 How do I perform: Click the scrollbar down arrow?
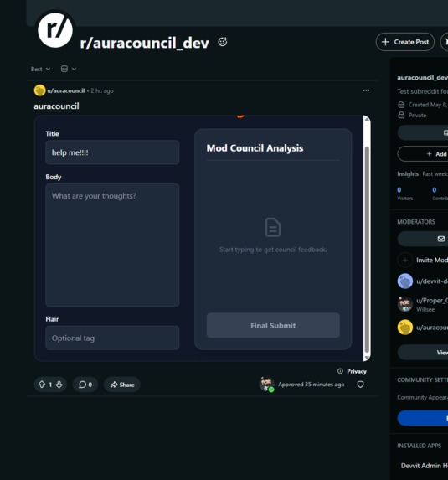coord(367,358)
